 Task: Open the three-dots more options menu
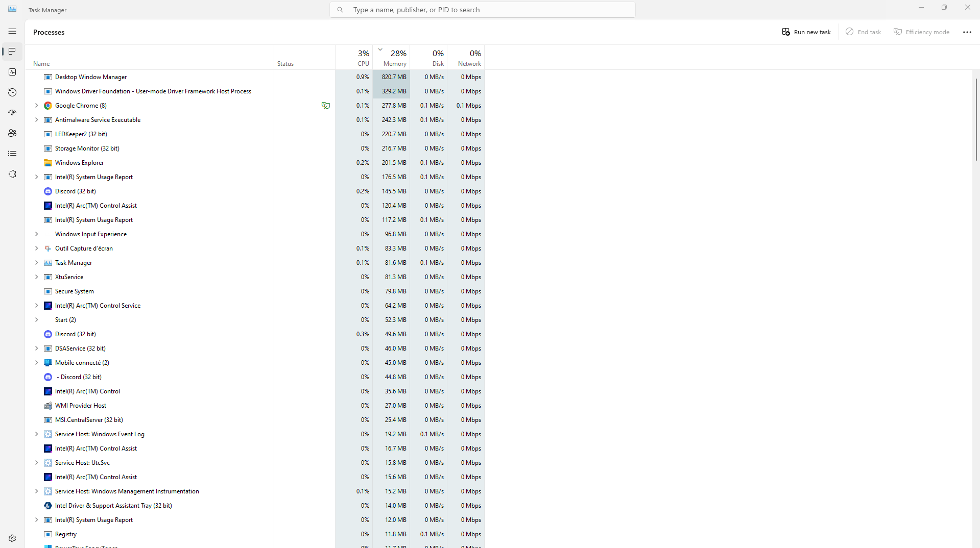click(967, 32)
